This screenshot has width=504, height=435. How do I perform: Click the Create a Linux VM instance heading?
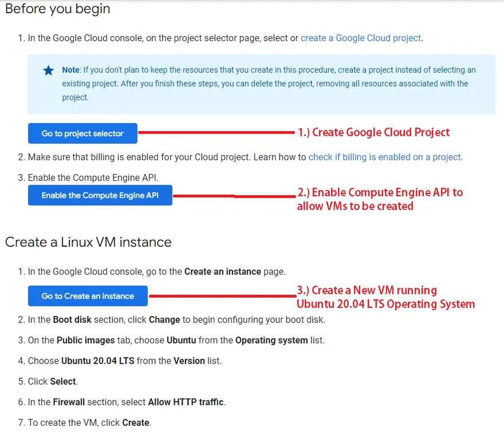tap(88, 242)
